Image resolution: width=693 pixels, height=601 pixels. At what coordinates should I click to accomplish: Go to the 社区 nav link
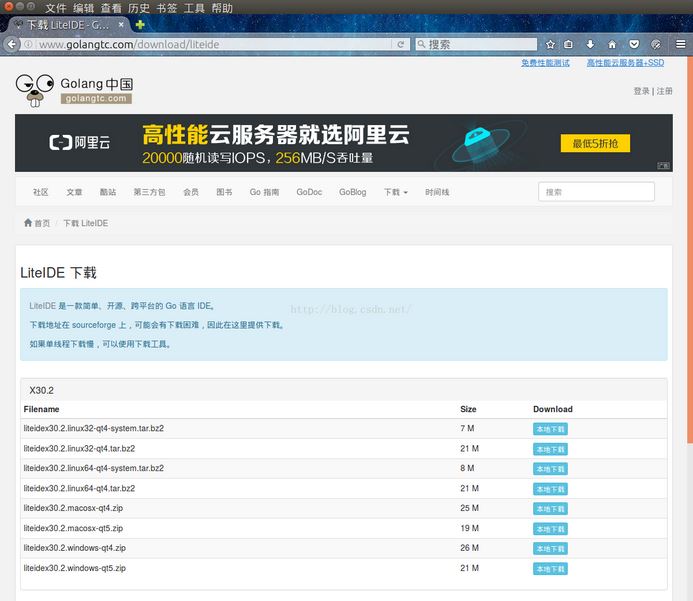pos(41,192)
